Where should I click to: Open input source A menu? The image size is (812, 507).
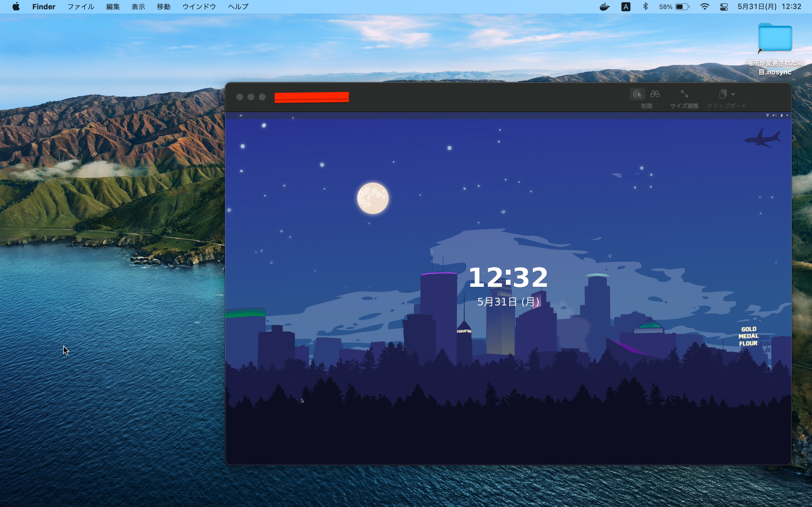[x=625, y=7]
